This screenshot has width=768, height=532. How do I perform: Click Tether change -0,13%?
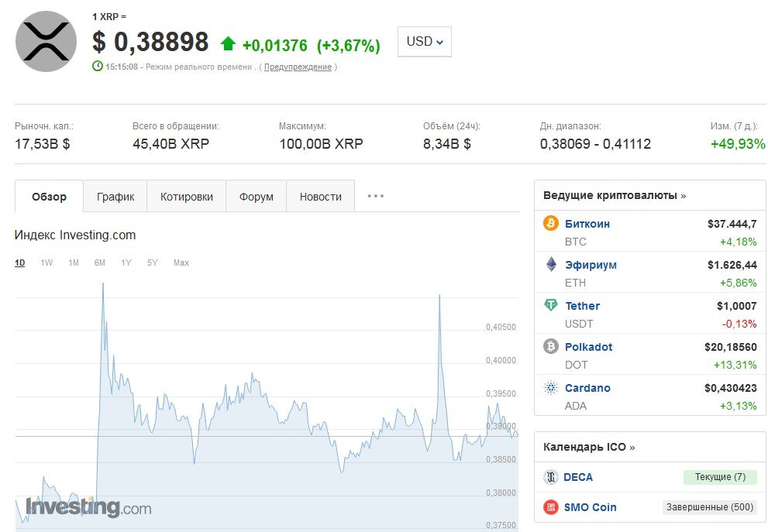(x=739, y=324)
